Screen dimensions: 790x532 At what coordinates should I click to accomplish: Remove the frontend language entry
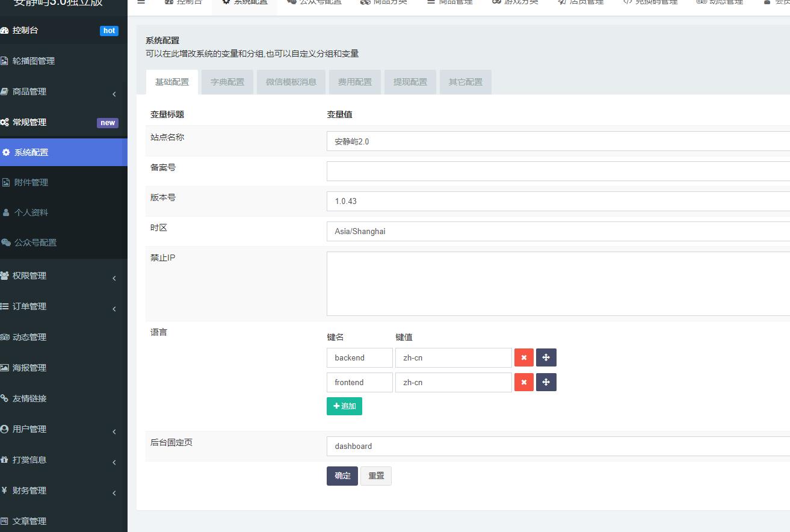coord(523,382)
